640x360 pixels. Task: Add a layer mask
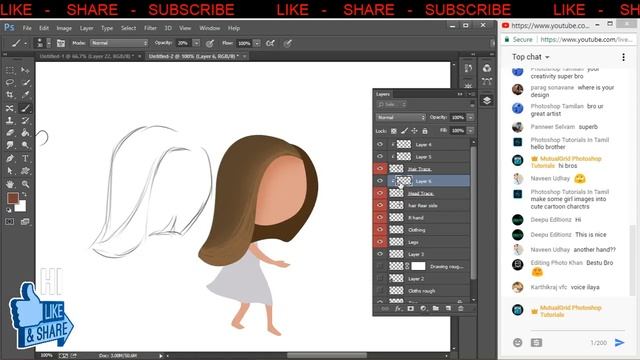tap(411, 309)
